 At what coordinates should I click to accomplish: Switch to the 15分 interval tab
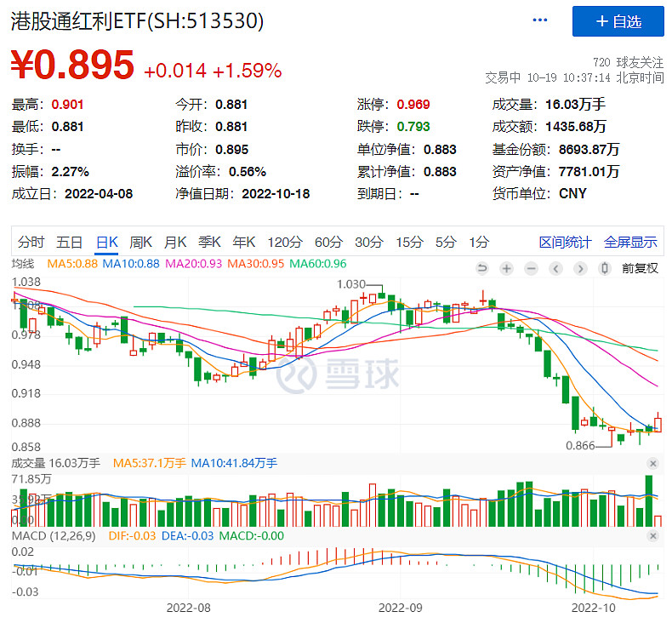409,243
